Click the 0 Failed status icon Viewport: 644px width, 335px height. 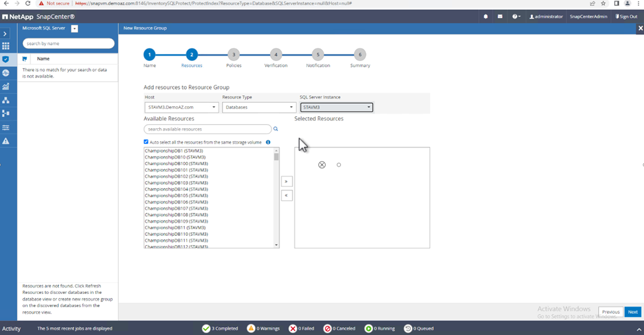[293, 328]
